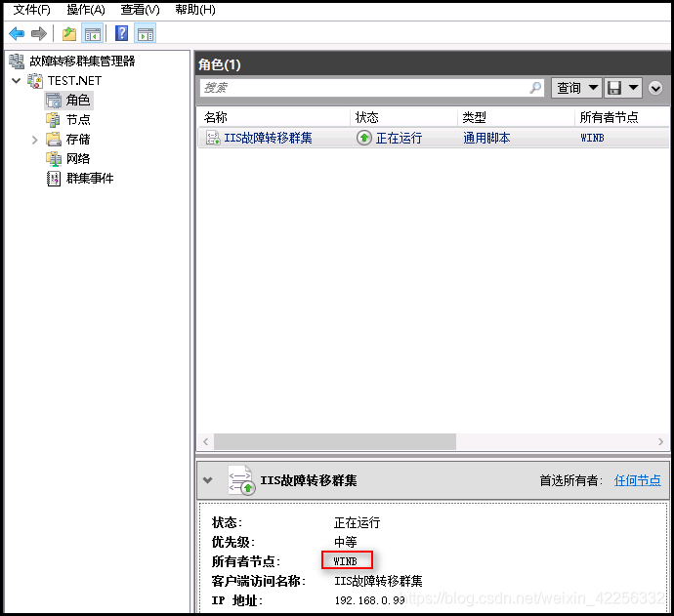Click the search magnifier icon
This screenshot has height=616, width=674.
coord(535,88)
